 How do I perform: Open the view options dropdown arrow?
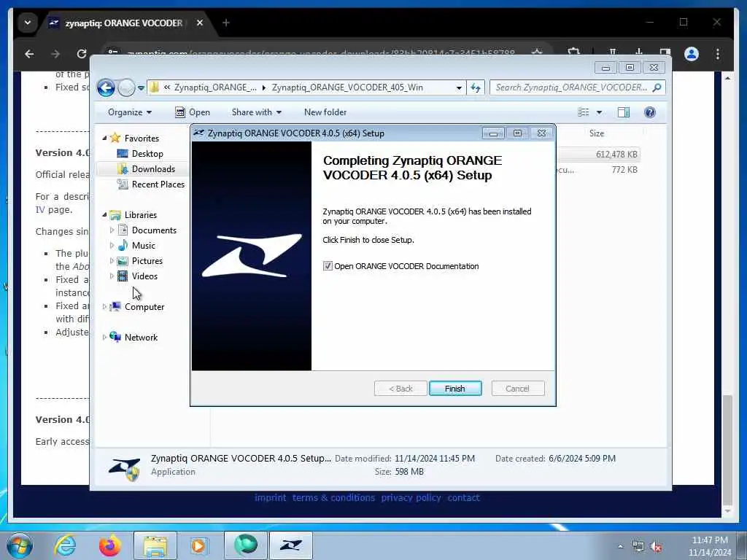click(600, 112)
